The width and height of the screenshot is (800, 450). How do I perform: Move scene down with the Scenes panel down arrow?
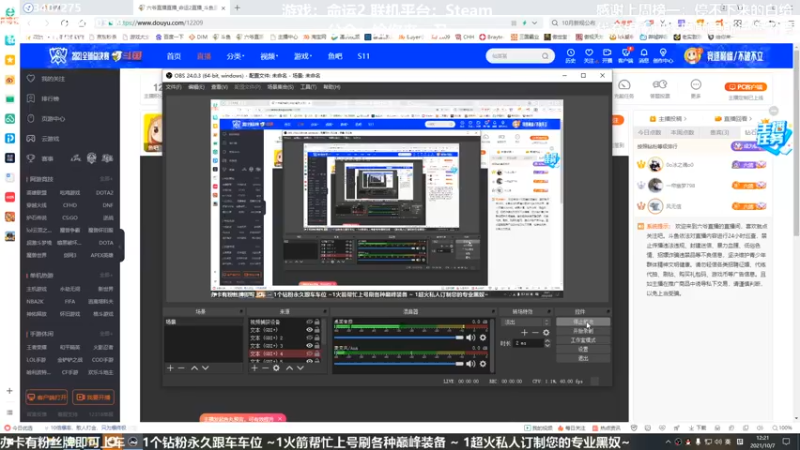205,368
